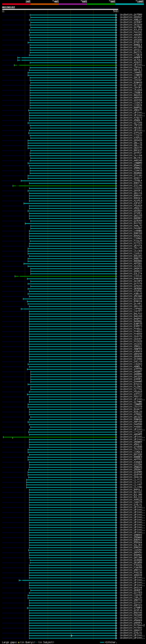Click the query end position 508
The image size is (146, 644).
click(x=115, y=11)
